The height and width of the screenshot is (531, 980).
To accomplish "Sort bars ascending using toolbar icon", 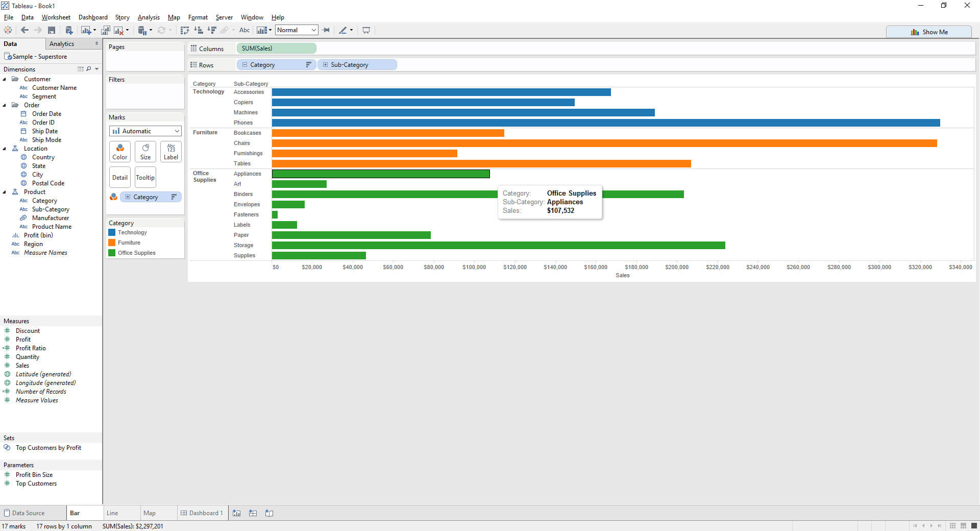I will point(199,30).
